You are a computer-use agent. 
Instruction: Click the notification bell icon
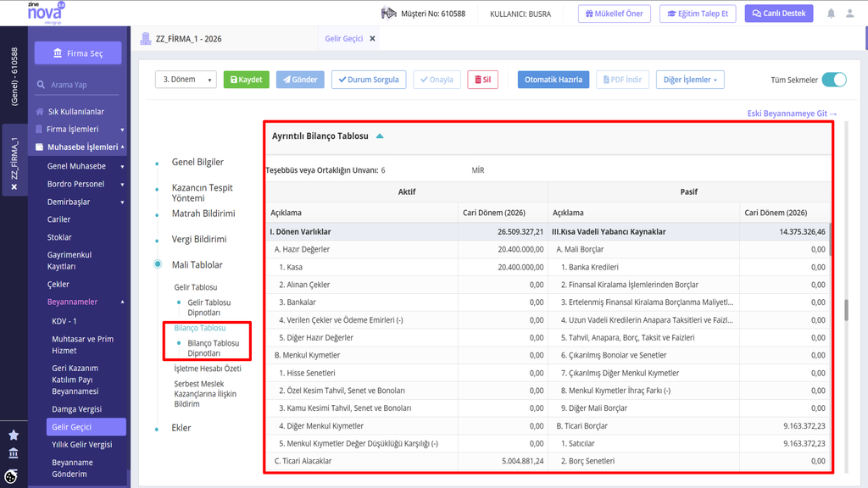tap(831, 14)
